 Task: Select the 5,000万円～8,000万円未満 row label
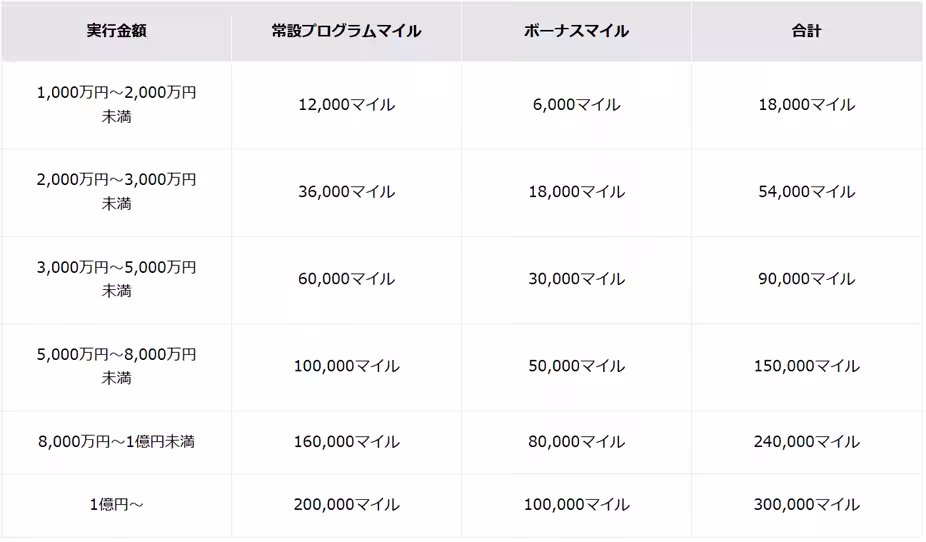click(x=116, y=366)
